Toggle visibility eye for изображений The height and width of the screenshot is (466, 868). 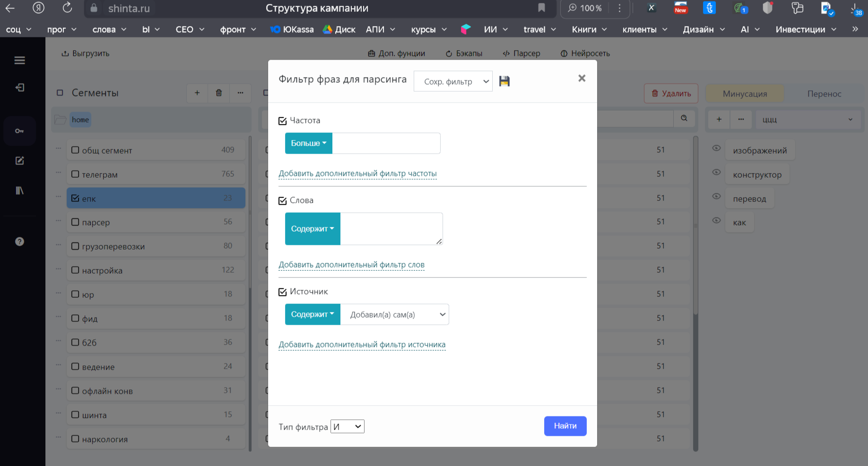coord(717,148)
